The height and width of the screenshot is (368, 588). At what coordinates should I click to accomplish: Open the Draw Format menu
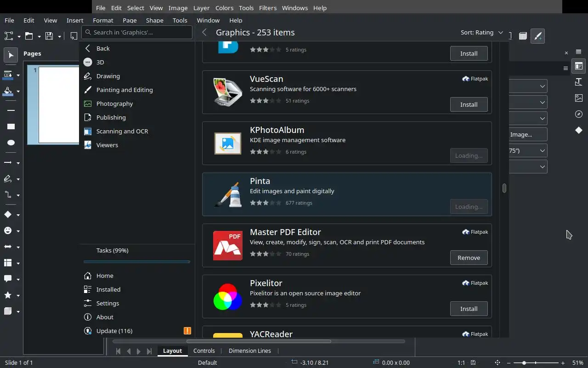pos(103,20)
